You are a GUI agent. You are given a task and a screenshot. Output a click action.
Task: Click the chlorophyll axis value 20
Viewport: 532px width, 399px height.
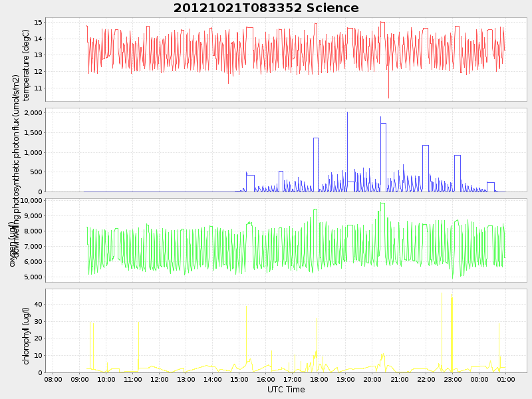[x=38, y=338]
